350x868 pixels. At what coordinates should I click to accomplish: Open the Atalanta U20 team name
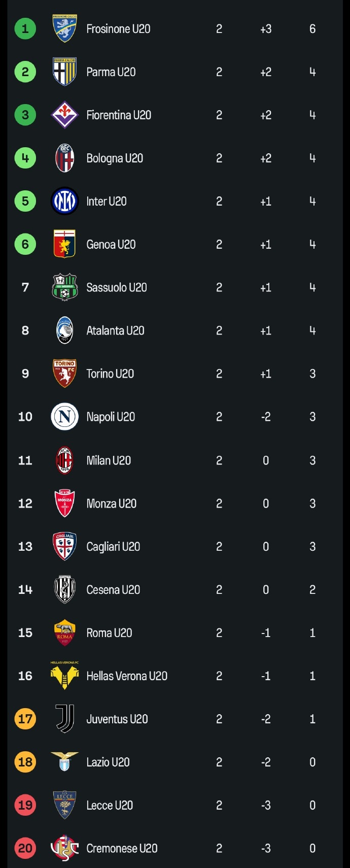[x=115, y=330]
